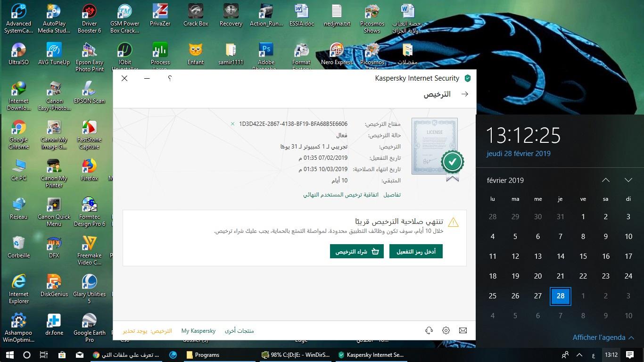Open dr.fone desktop icon

click(54, 325)
